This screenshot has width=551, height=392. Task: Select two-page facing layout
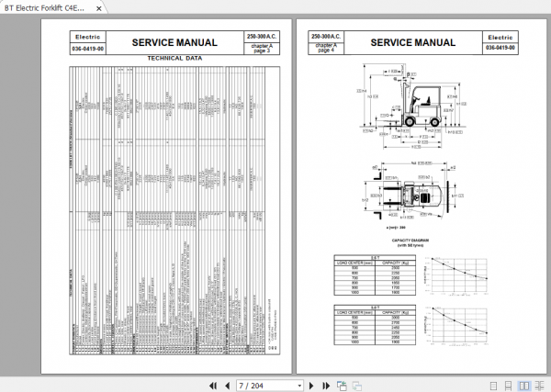(524, 386)
